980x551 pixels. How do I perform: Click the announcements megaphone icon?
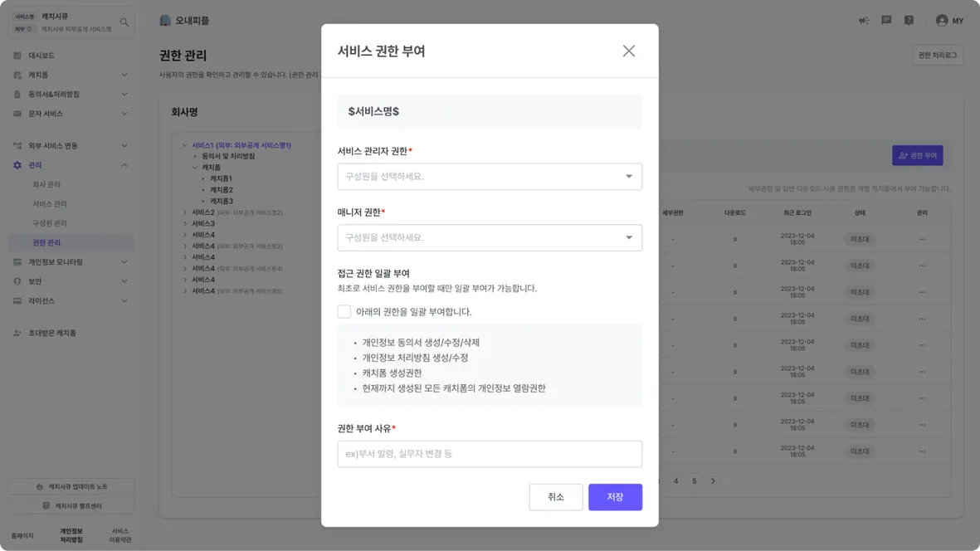864,21
